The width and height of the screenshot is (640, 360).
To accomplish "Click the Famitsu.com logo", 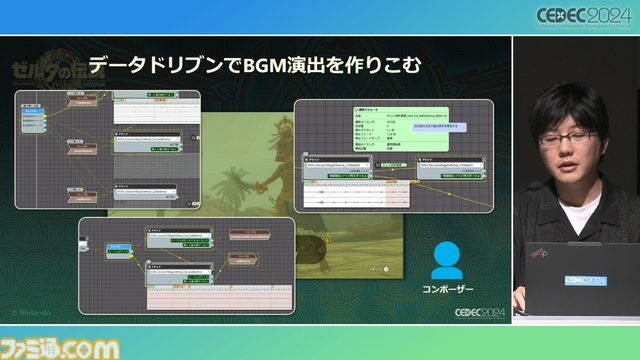I will tap(60, 349).
